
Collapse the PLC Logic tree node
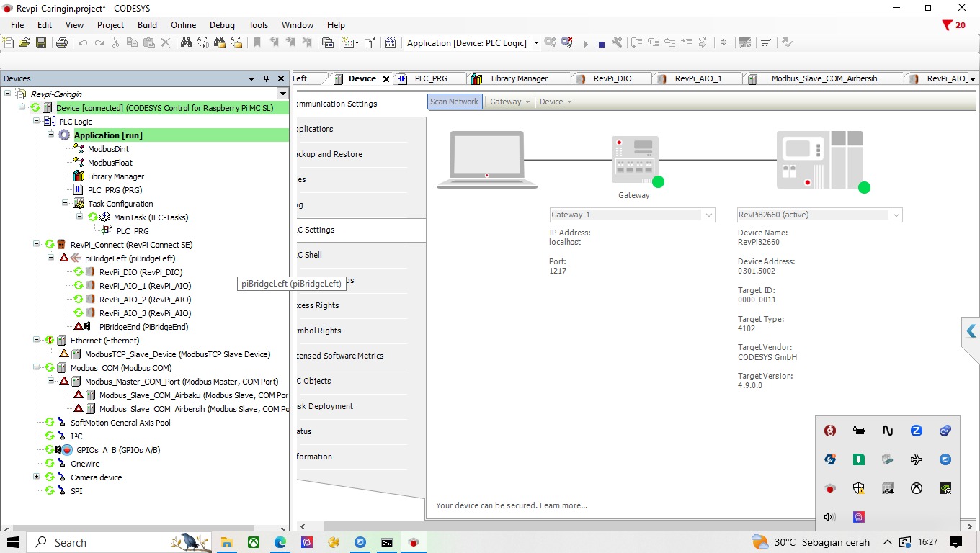coord(36,122)
